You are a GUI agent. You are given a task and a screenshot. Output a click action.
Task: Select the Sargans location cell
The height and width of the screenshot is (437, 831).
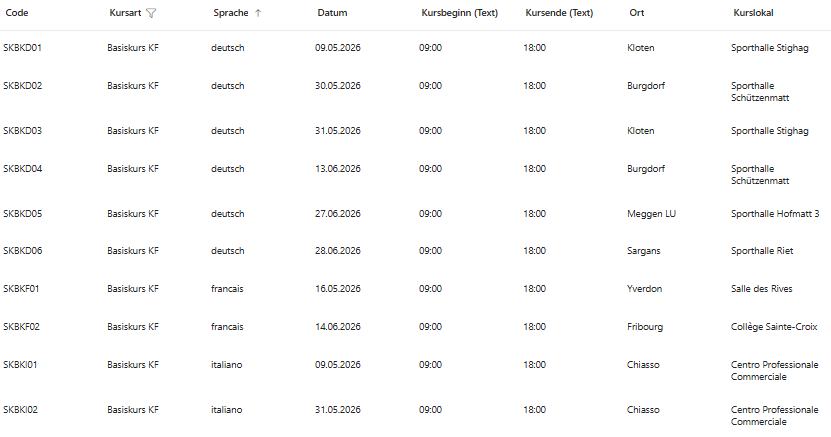(x=644, y=251)
